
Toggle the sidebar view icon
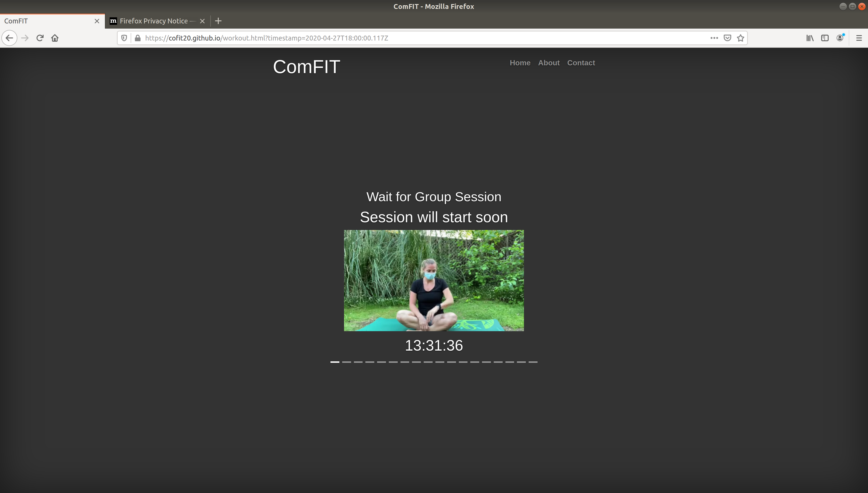[x=825, y=38]
